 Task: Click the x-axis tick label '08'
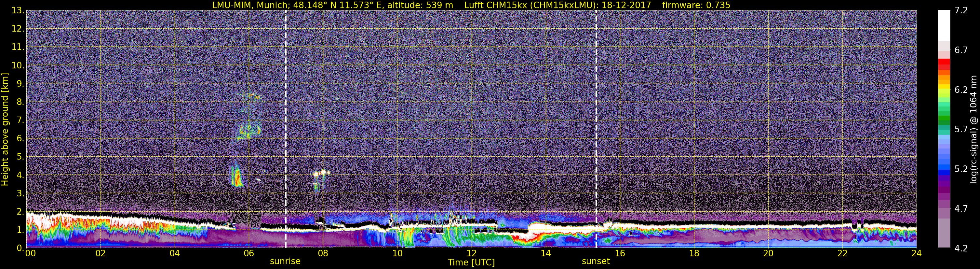(323, 254)
